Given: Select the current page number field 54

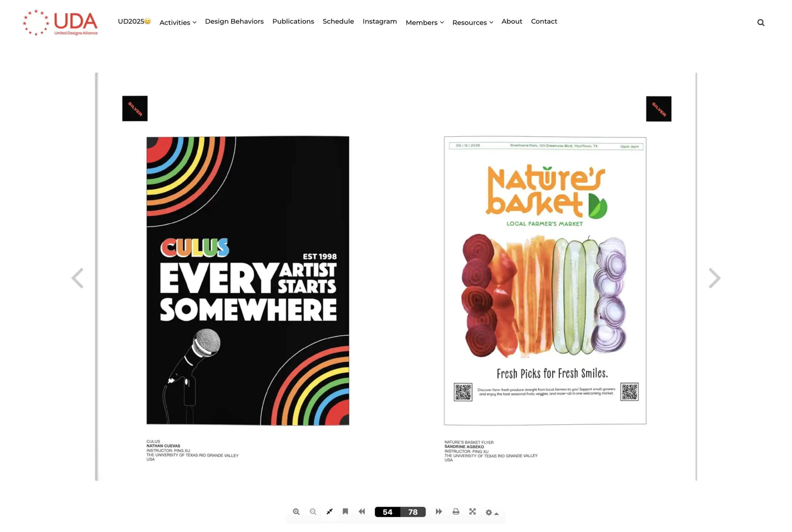Looking at the screenshot, I should click(x=387, y=512).
